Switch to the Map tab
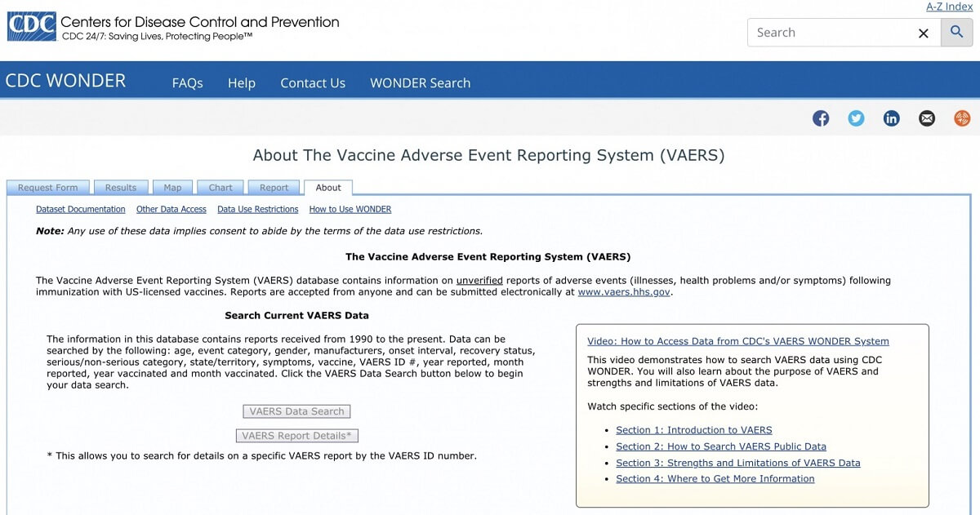 click(172, 188)
